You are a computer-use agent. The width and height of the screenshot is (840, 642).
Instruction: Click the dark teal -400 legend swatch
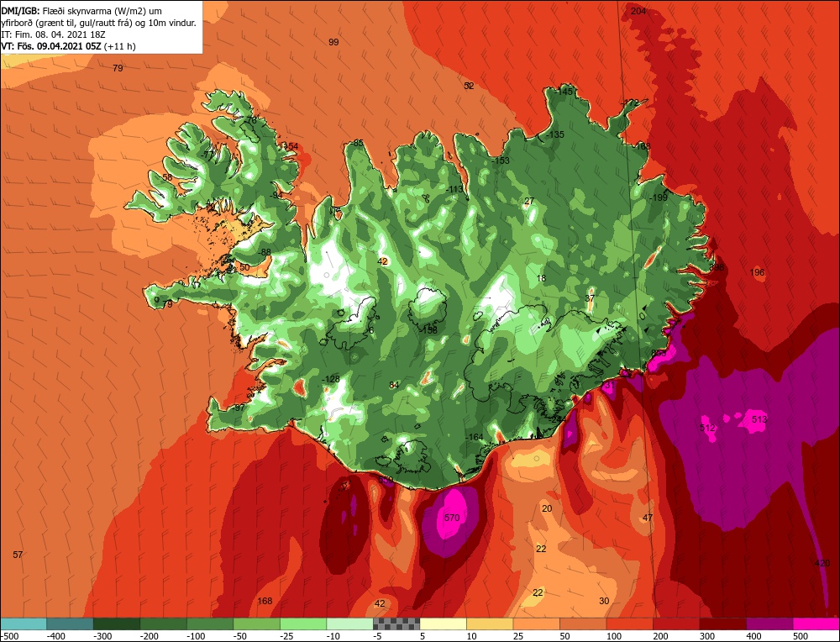point(70,624)
